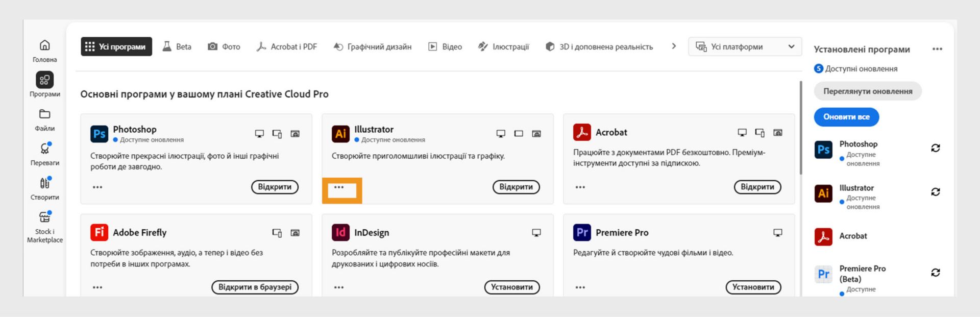Screen dimensions: 980x317
Task: Click the app list vertical scrollbar
Action: pyautogui.click(x=800, y=128)
